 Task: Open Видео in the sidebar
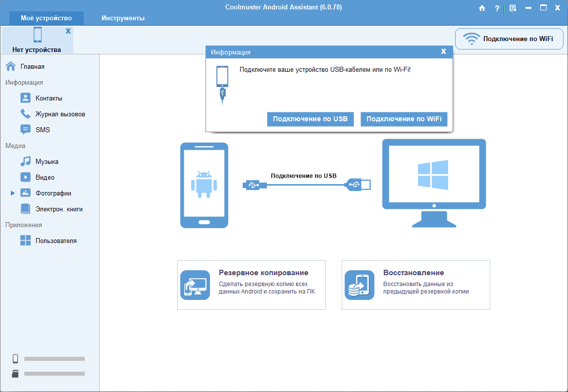point(45,177)
